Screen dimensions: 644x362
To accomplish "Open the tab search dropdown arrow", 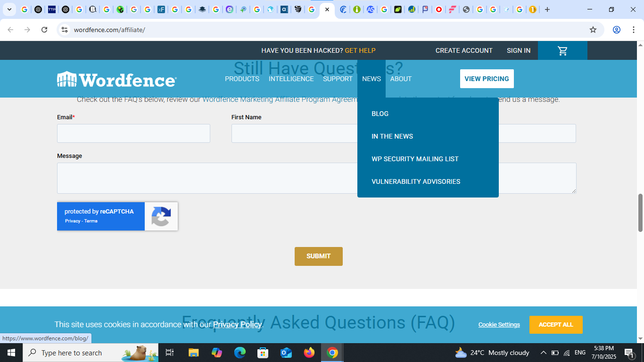I will pyautogui.click(x=9, y=9).
